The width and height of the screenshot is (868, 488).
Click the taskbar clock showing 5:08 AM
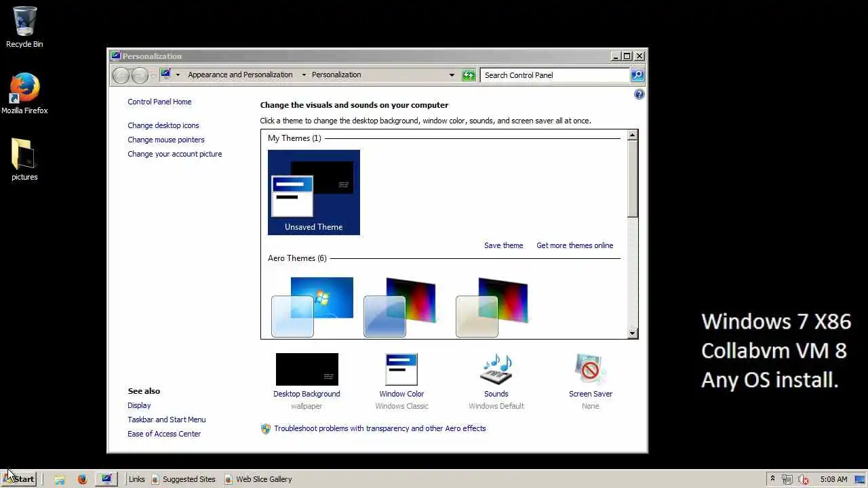pyautogui.click(x=833, y=479)
